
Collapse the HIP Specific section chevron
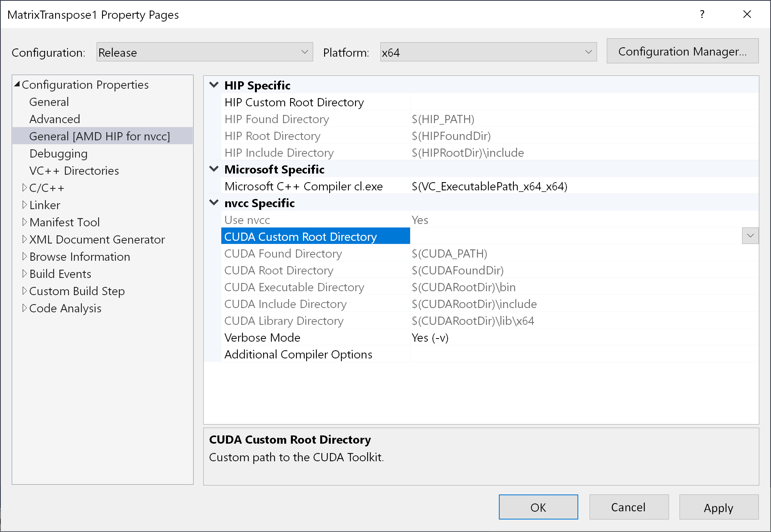(214, 85)
